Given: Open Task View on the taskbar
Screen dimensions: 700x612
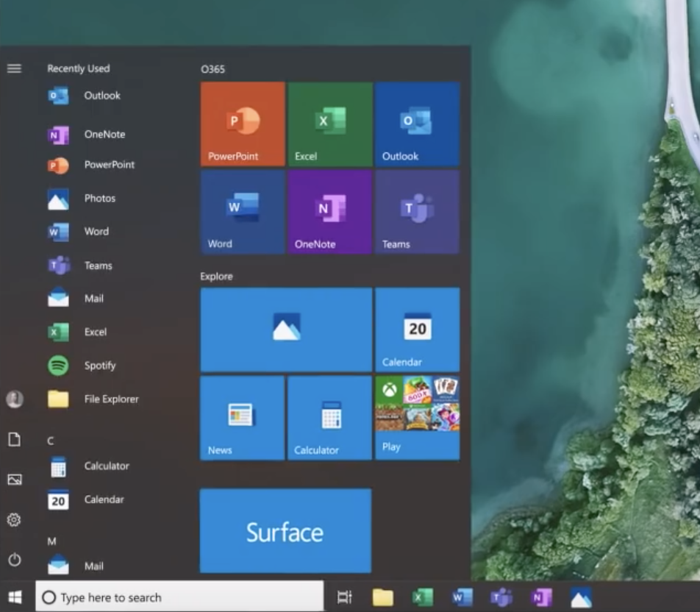Looking at the screenshot, I should pyautogui.click(x=344, y=597).
